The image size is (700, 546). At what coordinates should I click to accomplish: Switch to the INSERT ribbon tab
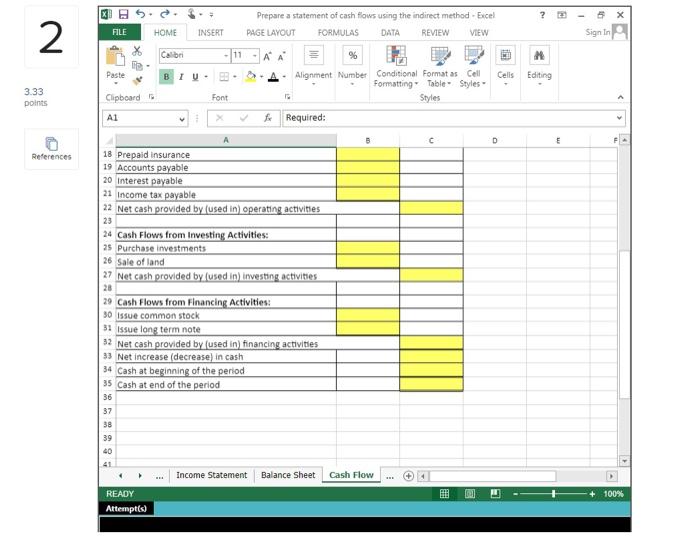click(x=210, y=33)
